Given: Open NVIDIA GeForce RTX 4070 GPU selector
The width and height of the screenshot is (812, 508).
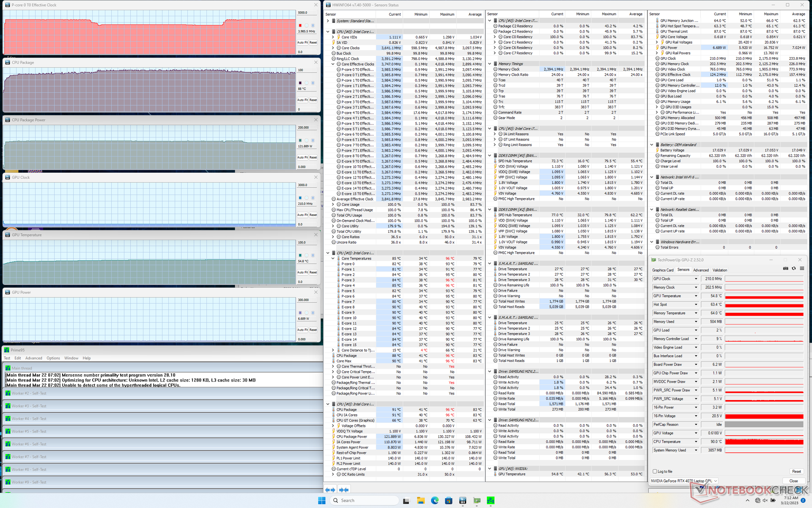Looking at the screenshot, I should tap(684, 481).
